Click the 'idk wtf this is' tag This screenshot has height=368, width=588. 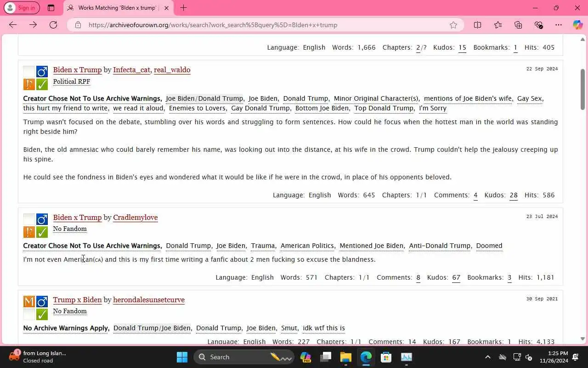click(324, 328)
